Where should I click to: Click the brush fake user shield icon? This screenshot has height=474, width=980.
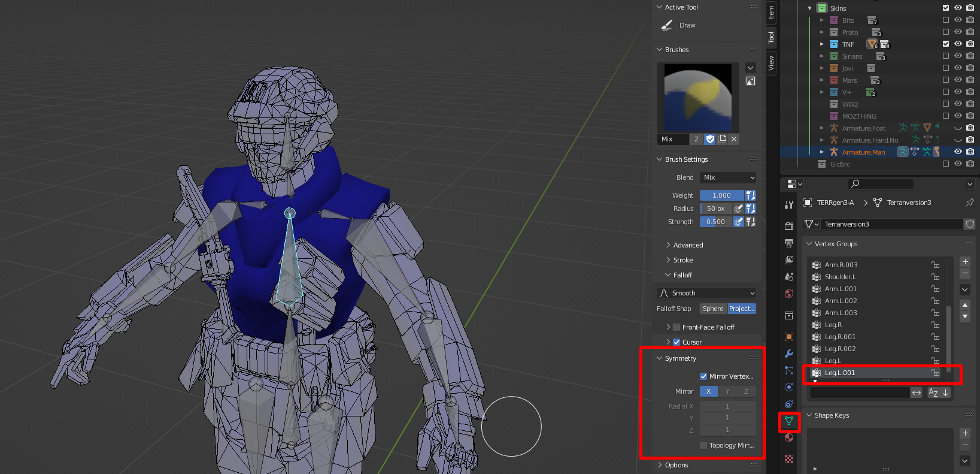[710, 139]
